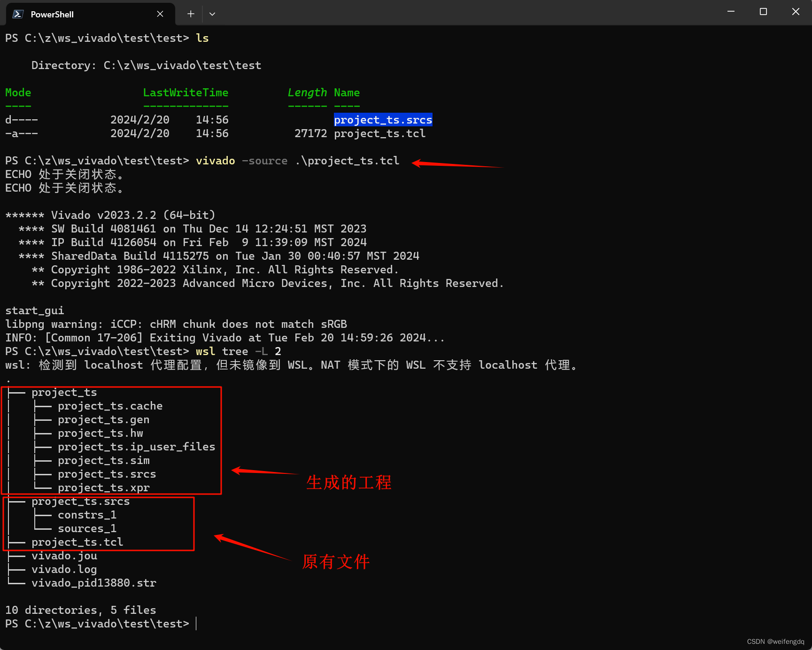This screenshot has height=650, width=812.
Task: Click the '10 directories, 5 files' summary
Action: pyautogui.click(x=81, y=610)
